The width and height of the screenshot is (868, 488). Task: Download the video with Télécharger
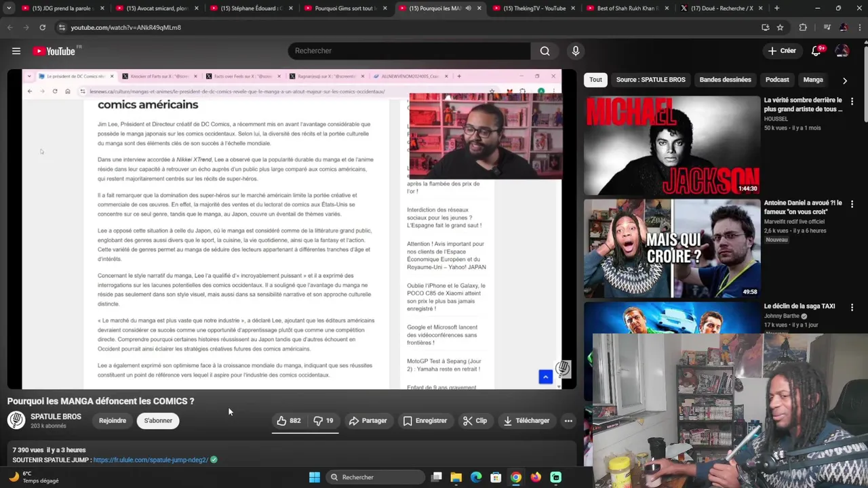coord(526,421)
